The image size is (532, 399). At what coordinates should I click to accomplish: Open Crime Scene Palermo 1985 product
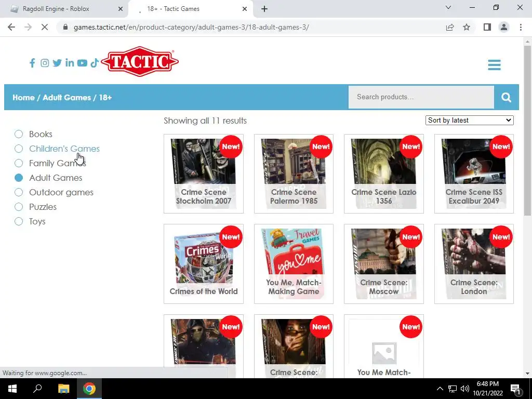click(294, 174)
